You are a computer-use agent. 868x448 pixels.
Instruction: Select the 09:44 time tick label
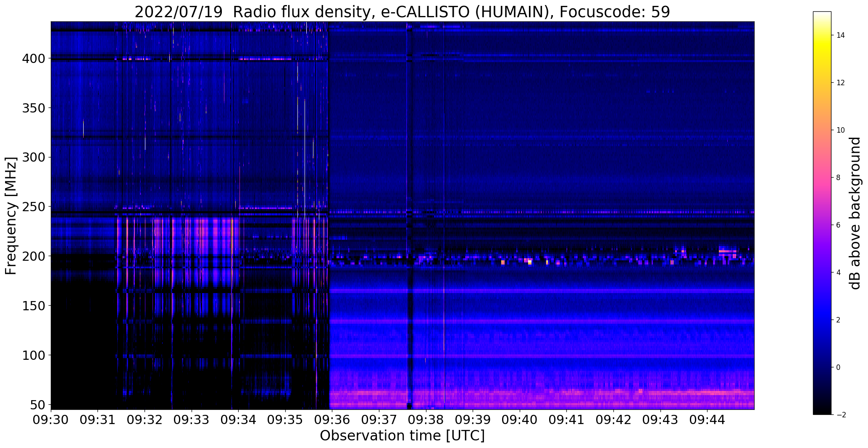click(x=707, y=420)
